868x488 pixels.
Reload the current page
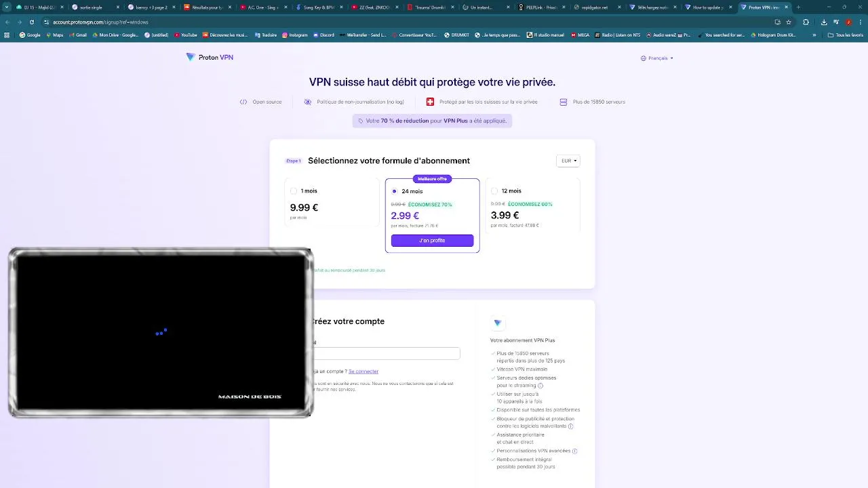point(31,22)
